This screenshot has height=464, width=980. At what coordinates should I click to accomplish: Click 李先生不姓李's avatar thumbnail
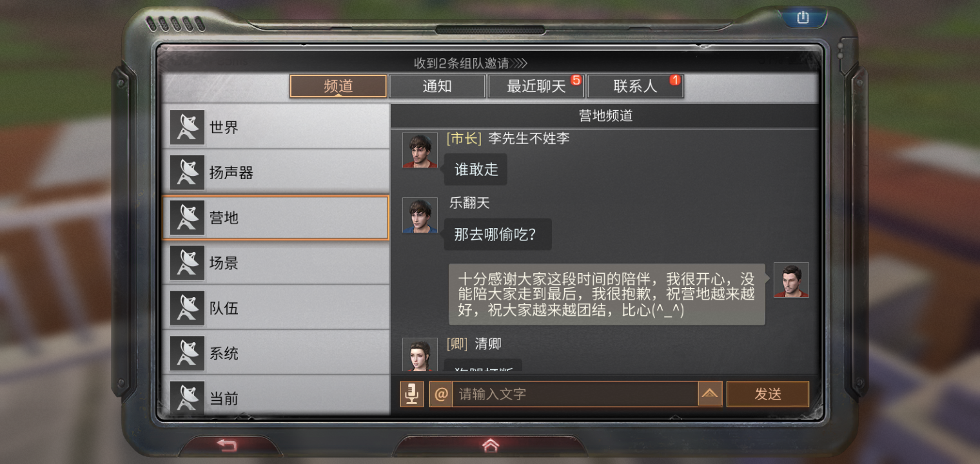(420, 150)
